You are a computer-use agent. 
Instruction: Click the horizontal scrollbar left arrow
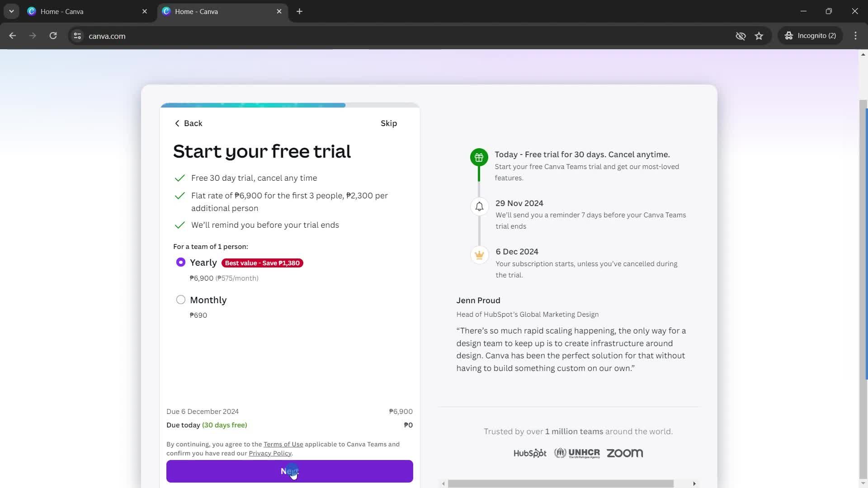pos(443,483)
